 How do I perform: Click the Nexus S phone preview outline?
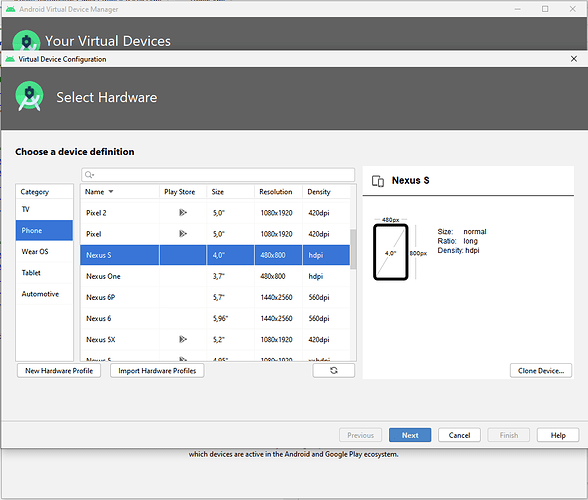tap(390, 252)
